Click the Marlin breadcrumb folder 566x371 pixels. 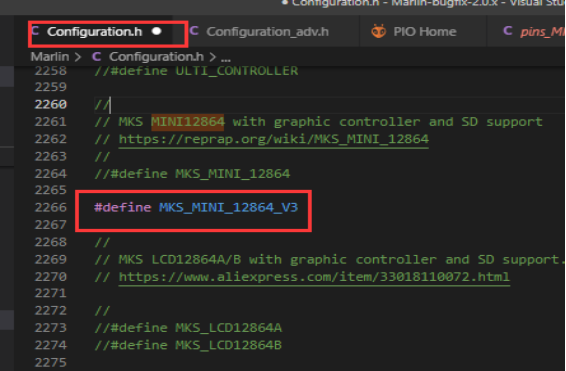click(x=50, y=57)
